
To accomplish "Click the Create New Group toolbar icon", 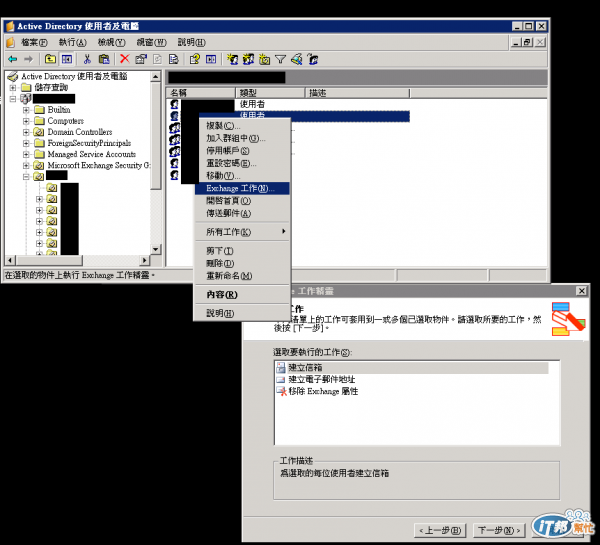I will coord(248,59).
